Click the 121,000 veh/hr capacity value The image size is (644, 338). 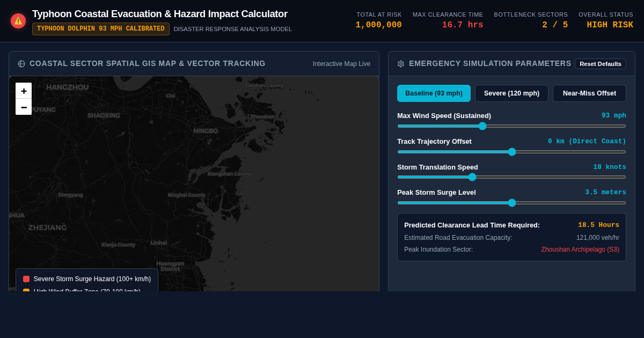tap(598, 238)
